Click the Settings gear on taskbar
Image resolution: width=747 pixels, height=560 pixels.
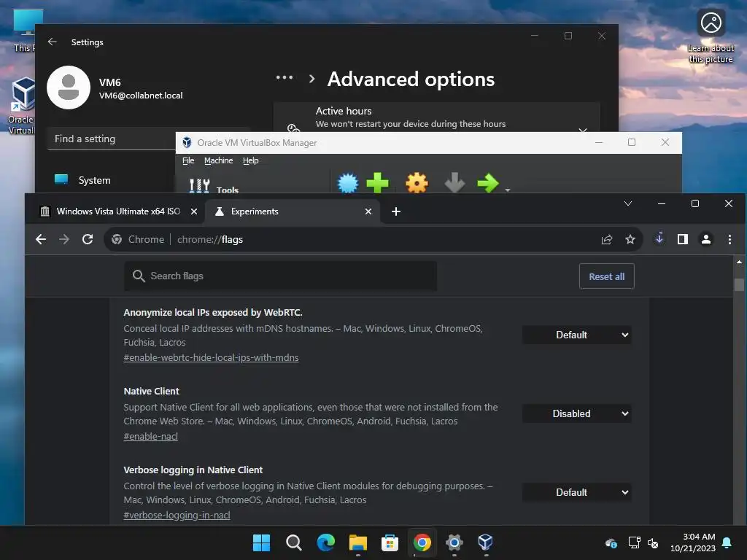pos(454,542)
